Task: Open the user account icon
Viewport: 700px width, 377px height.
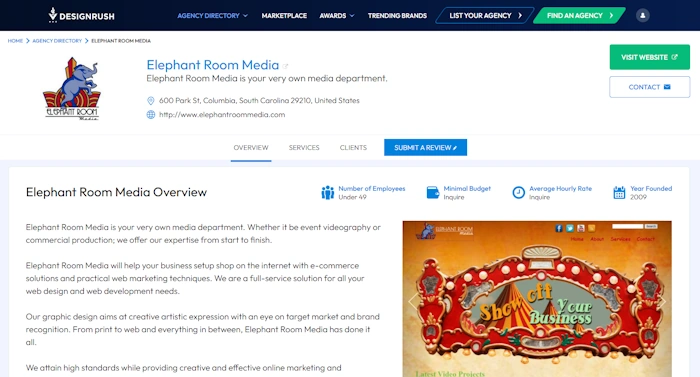Action: [642, 16]
